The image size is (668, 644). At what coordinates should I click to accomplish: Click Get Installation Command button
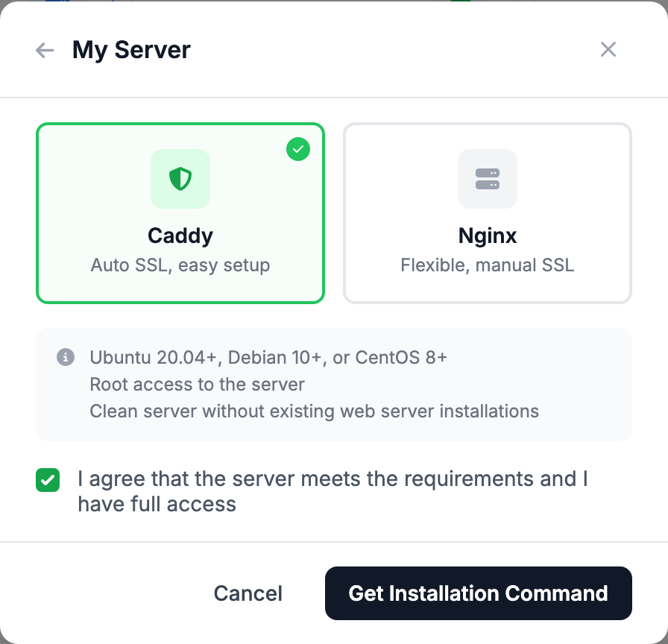click(x=479, y=593)
